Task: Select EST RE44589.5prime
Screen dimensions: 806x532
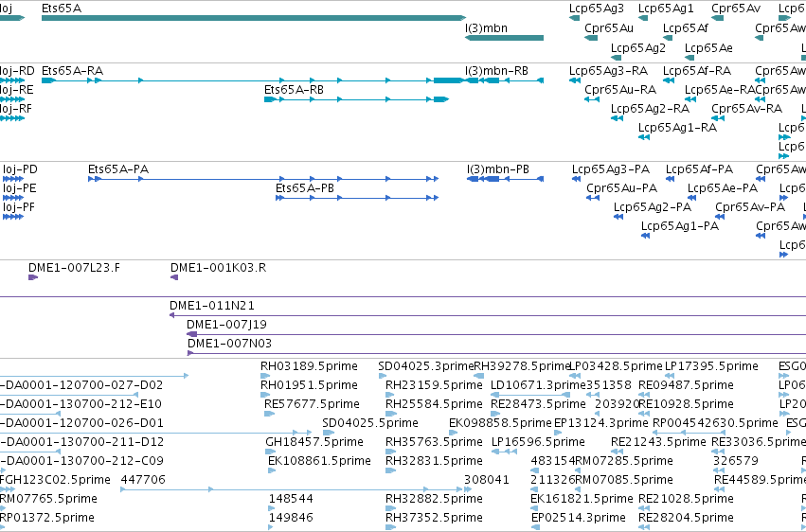Action: point(718,489)
